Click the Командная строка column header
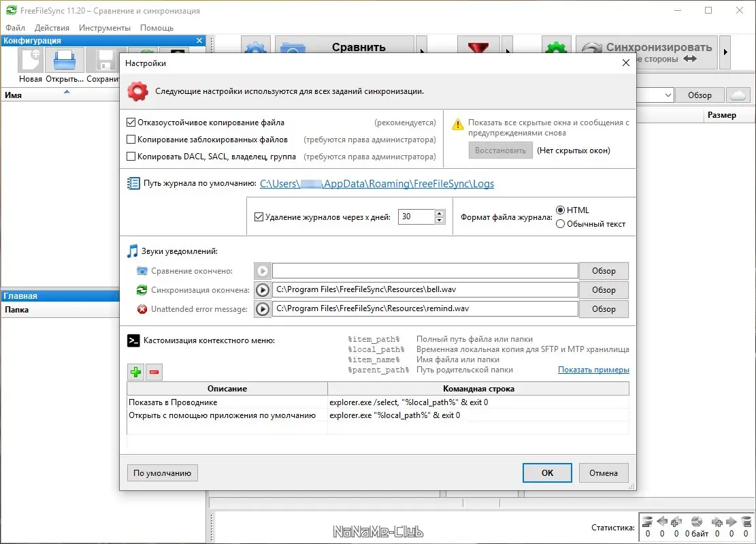 point(478,389)
